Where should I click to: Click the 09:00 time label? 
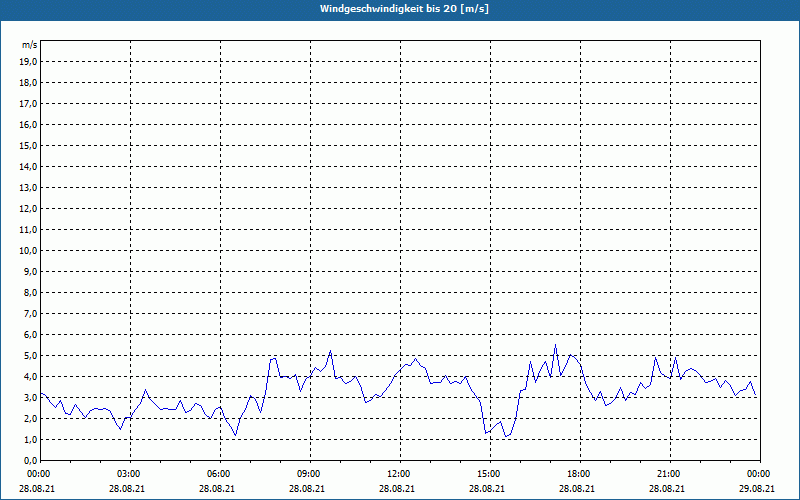(310, 474)
